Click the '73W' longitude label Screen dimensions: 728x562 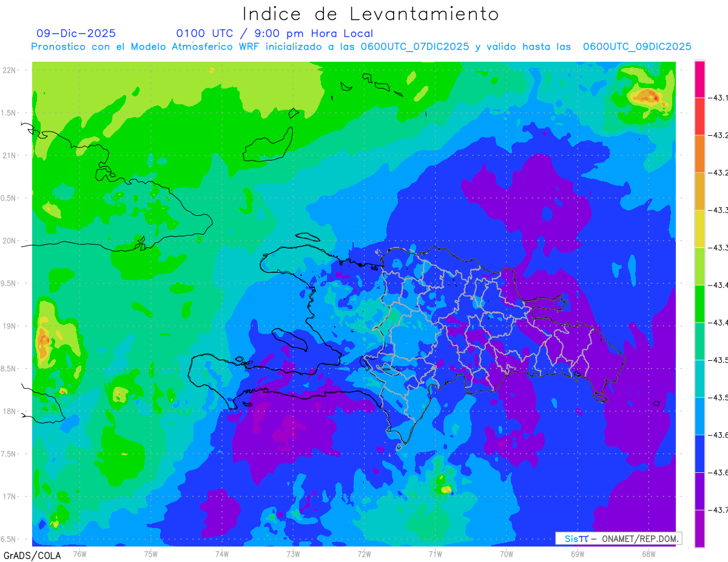pos(293,553)
